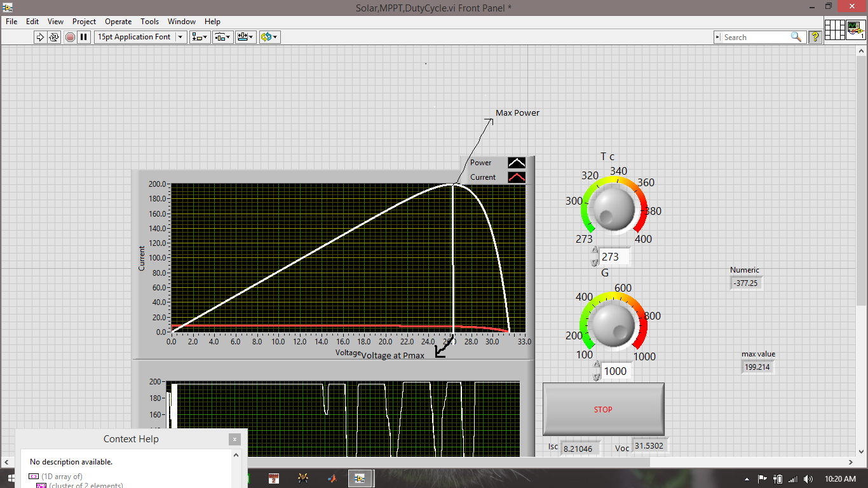Click the magnifier icon in the Search box
Screen dimensions: 868x488
[796, 37]
